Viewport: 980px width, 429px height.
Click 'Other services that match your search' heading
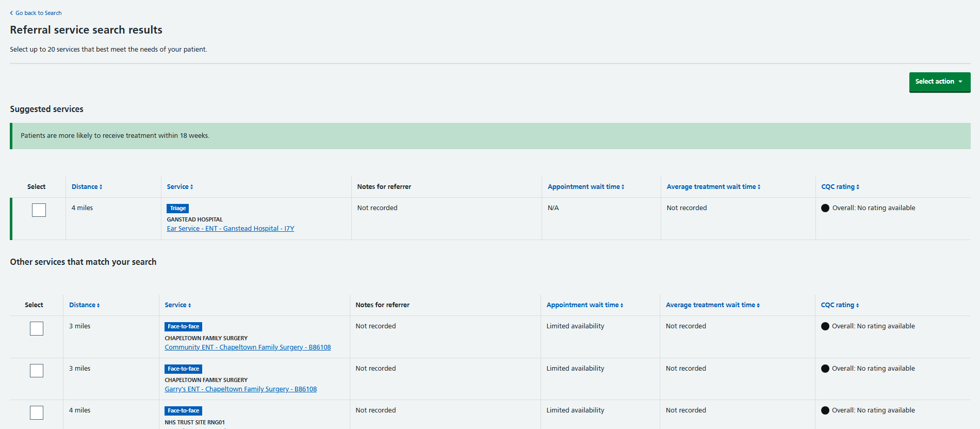click(x=83, y=262)
